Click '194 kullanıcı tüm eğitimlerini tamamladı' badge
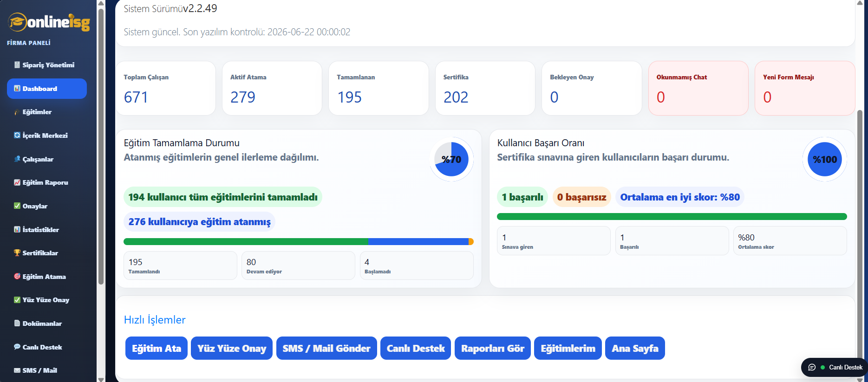Viewport: 868px width, 382px height. coord(223,197)
